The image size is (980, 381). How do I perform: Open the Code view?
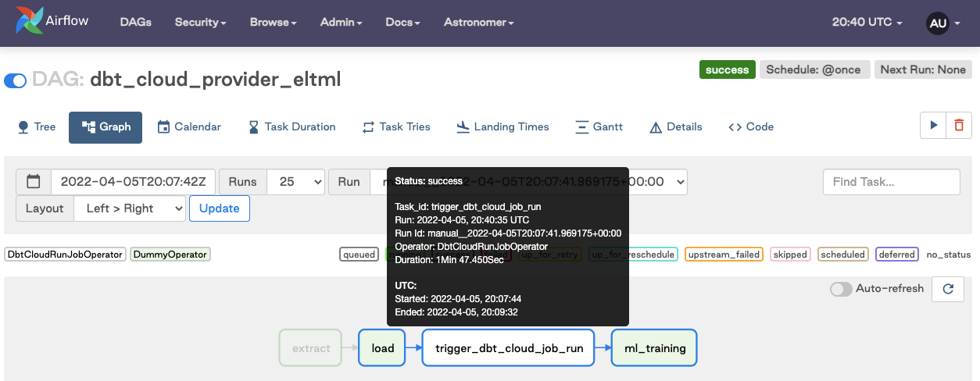(x=750, y=126)
